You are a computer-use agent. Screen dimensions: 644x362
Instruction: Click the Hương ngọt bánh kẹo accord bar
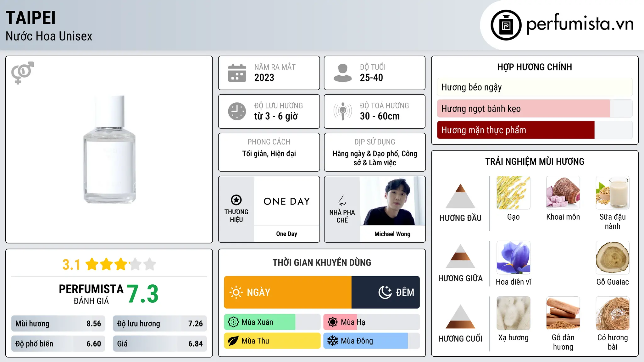(535, 108)
